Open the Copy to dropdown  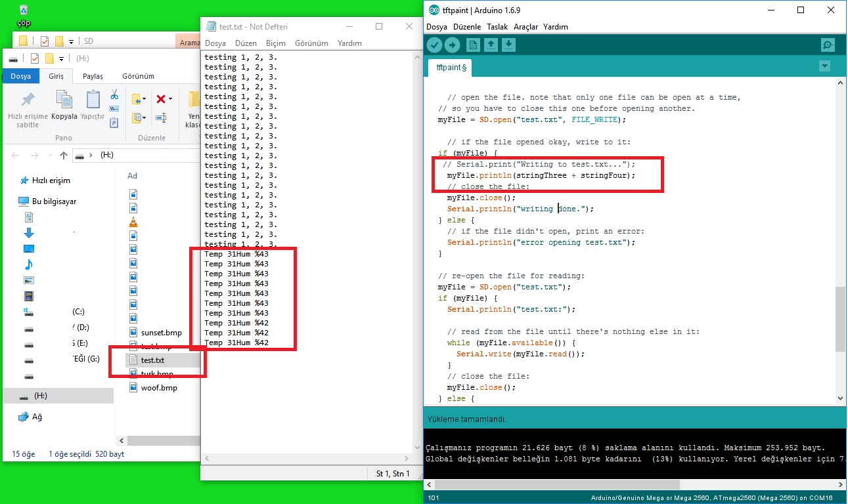(x=139, y=118)
